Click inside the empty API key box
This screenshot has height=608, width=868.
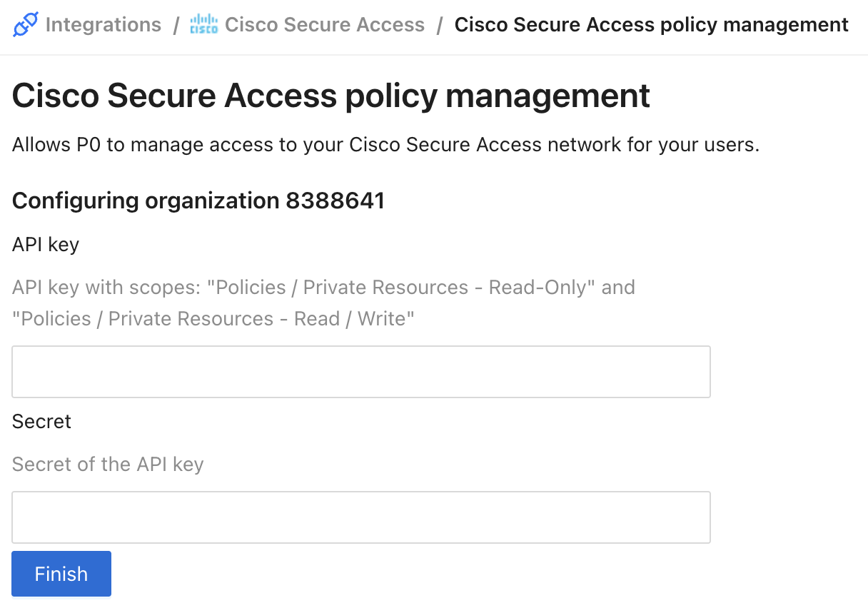360,371
